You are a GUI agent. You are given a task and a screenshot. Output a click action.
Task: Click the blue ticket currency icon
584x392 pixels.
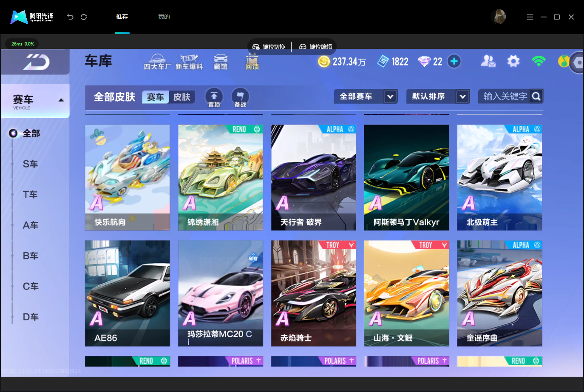click(x=383, y=62)
